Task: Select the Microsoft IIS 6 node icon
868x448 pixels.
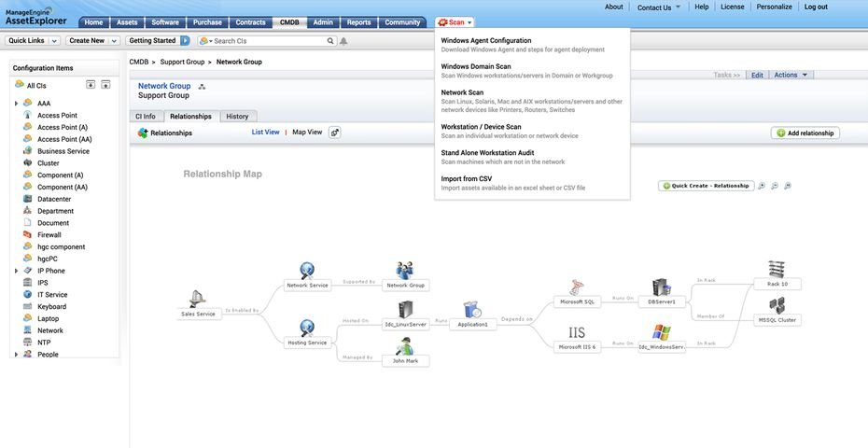Action: [577, 332]
